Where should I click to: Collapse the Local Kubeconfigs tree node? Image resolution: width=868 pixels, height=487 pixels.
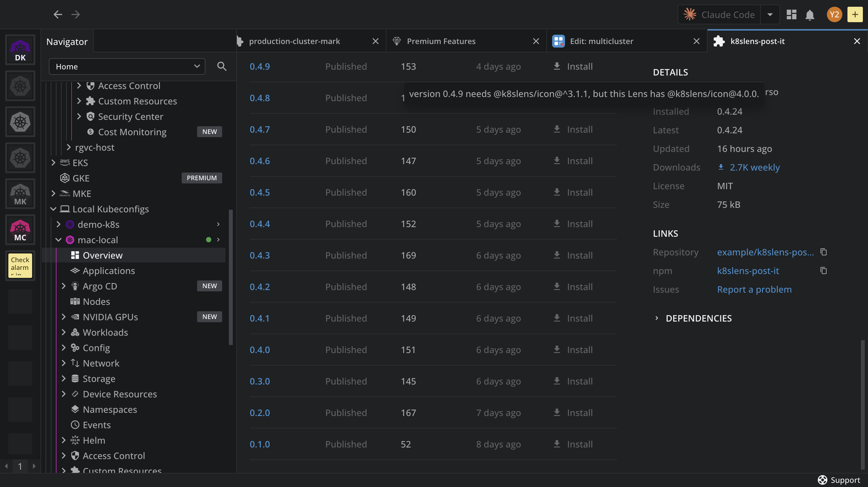point(53,209)
